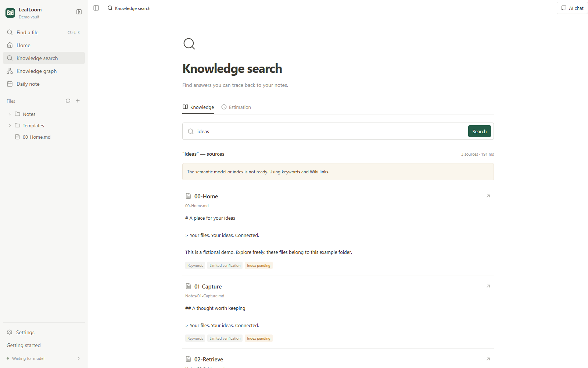Refresh the Files list icon
Image resolution: width=588 pixels, height=368 pixels.
pos(68,101)
